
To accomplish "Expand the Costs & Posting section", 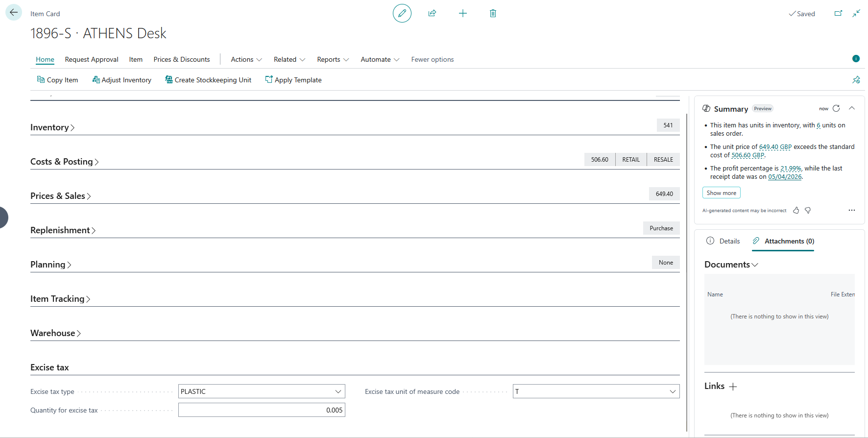I will [x=65, y=162].
